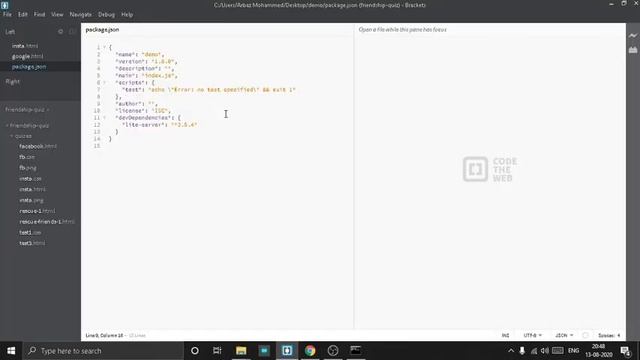Viewport: 640px width, 360px height.
Task: Open the Help menu
Action: (x=127, y=14)
